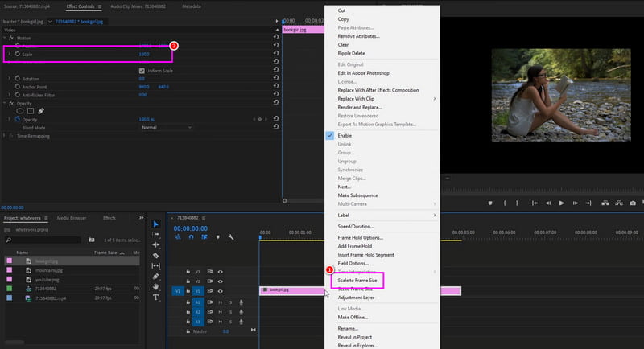Toggle Linked Selection in timeline
Viewport: 644px width, 349px height.
pyautogui.click(x=204, y=237)
